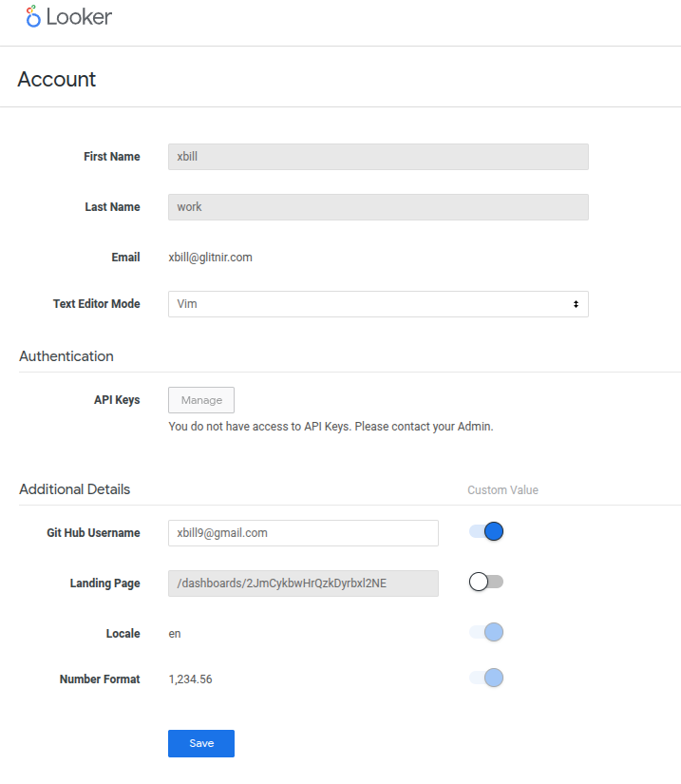Screen dimensions: 681x784
Task: Click the Custom Value column label
Action: pos(502,490)
